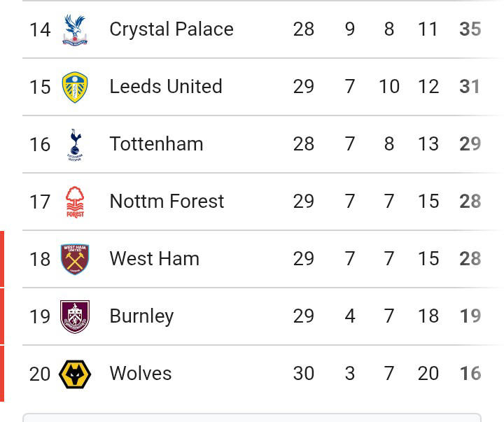Click the Tottenham cockerel crest
The height and width of the screenshot is (422, 504).
[x=75, y=145]
